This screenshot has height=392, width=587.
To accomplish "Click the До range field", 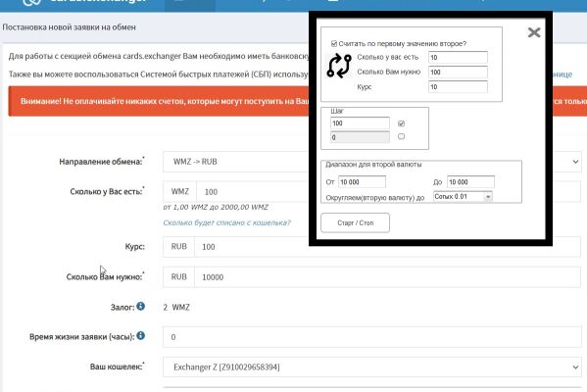I will (x=470, y=182).
